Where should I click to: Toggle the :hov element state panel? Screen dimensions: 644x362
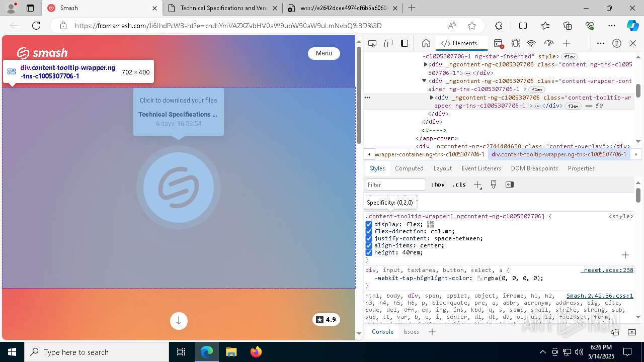(438, 185)
